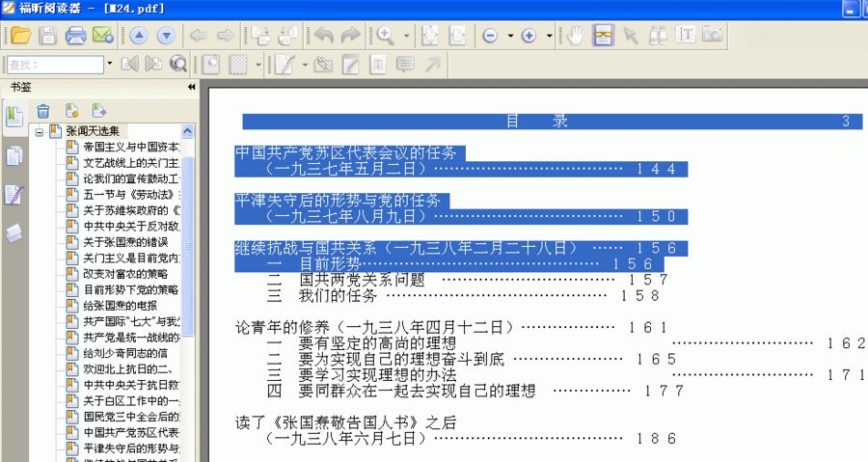
Task: Undo the last action with the curved left arrow
Action: point(324,36)
